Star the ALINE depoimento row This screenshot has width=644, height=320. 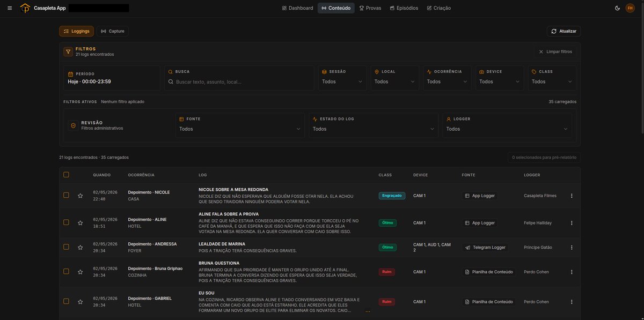click(80, 223)
